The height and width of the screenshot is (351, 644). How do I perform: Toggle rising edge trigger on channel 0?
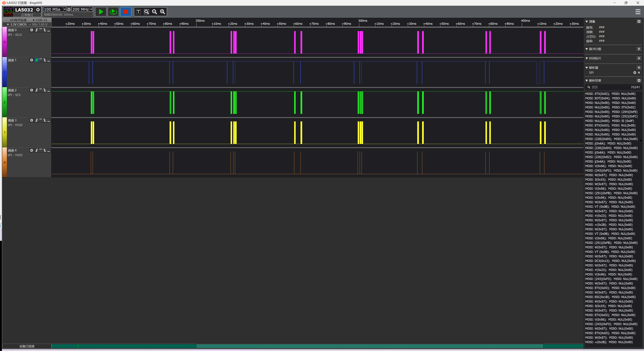pos(36,30)
